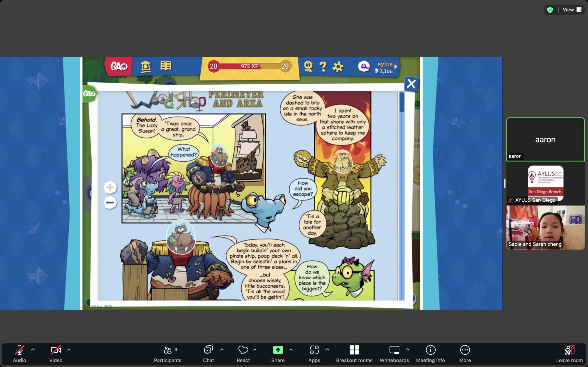Expand share options arrow next to Share

(x=291, y=350)
